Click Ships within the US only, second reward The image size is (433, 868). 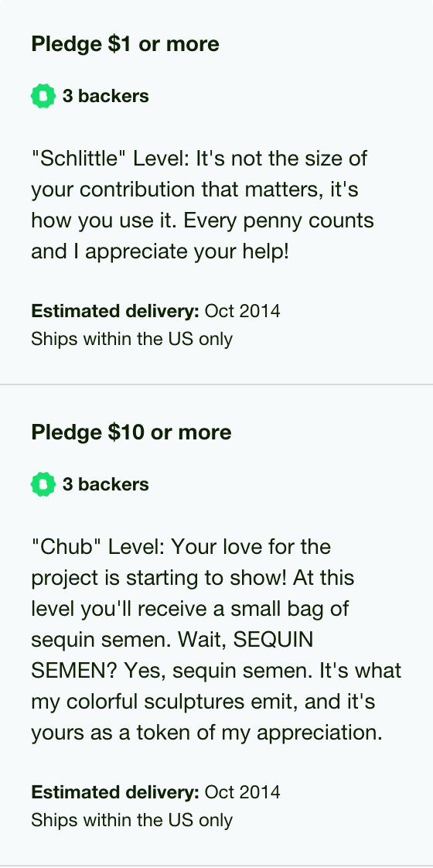[131, 820]
